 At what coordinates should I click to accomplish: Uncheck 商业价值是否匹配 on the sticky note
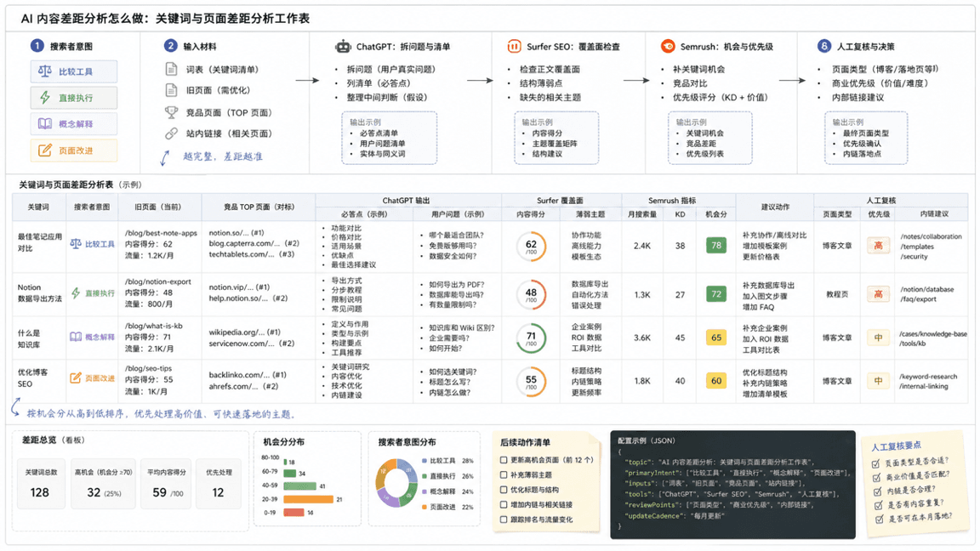(878, 478)
